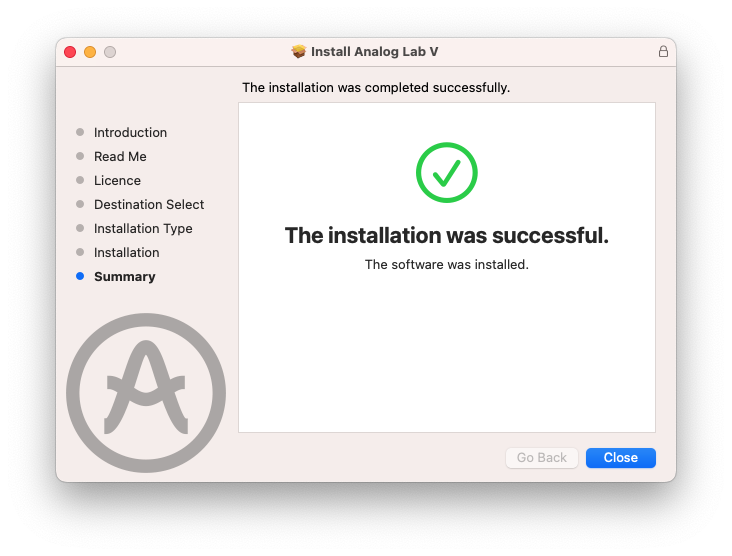Screen dimensions: 732x556
Task: Click the 'The installation was successful.' heading
Action: point(446,236)
